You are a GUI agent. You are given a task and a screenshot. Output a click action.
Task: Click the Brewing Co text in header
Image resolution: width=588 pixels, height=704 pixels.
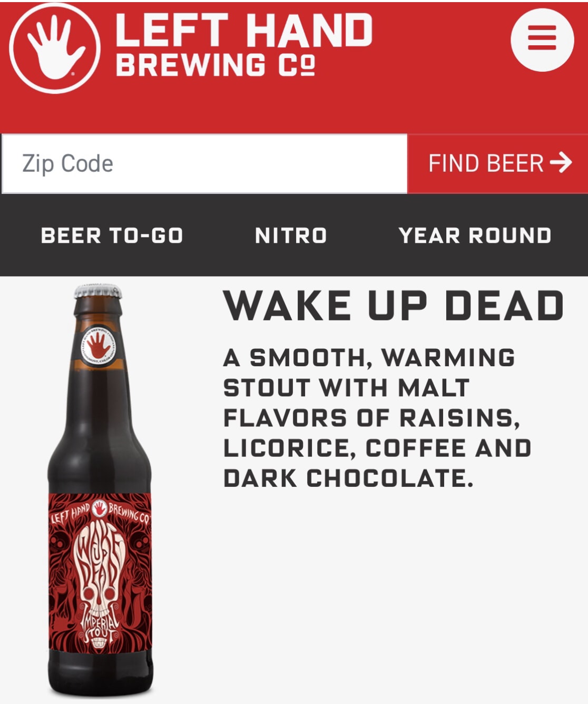click(x=215, y=65)
